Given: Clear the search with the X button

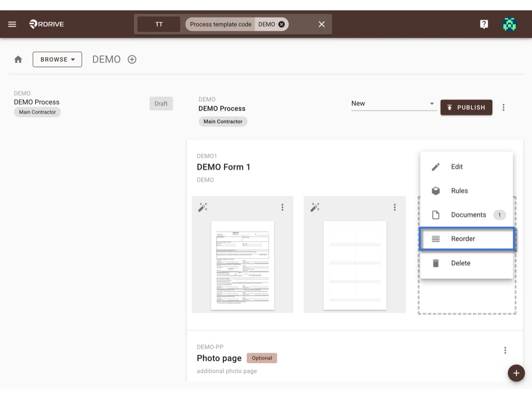Looking at the screenshot, I should [321, 24].
